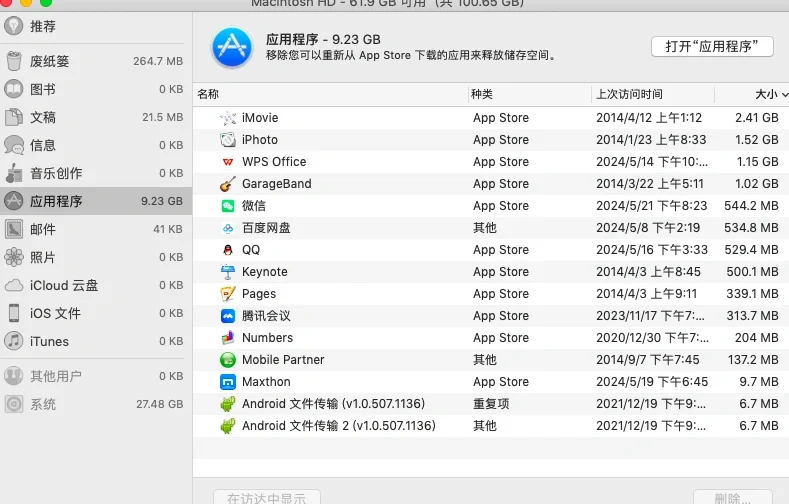Select the WPS Office name text

pos(274,162)
